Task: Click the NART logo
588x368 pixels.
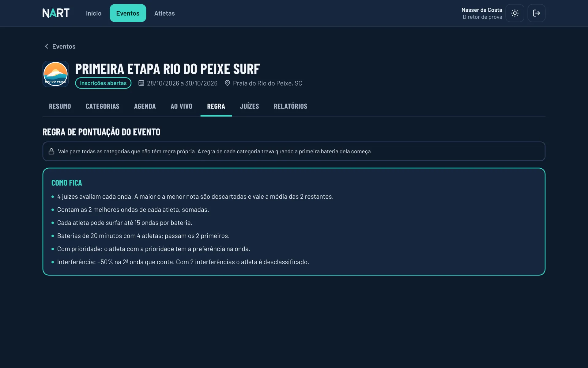Action: (56, 13)
